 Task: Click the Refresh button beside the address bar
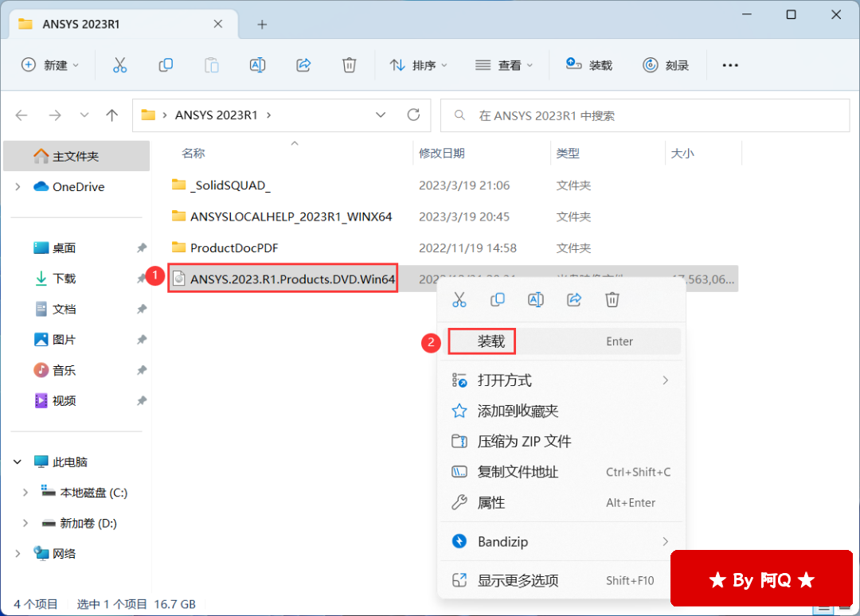point(413,115)
